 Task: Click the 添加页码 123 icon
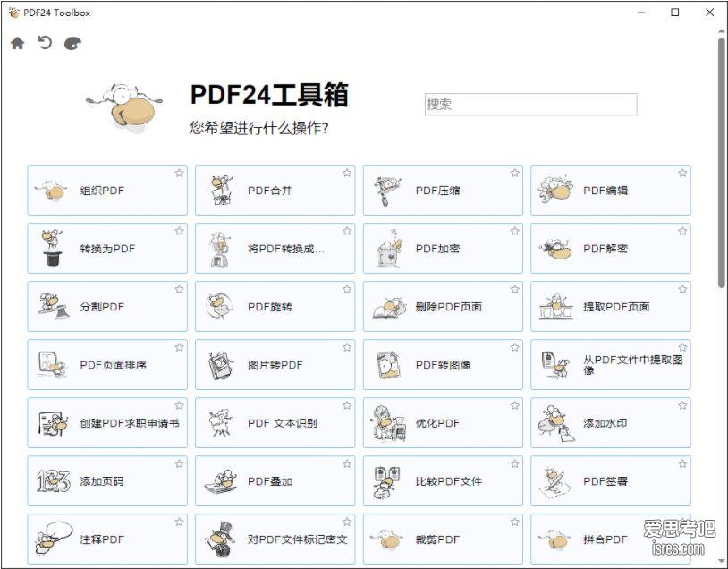54,480
